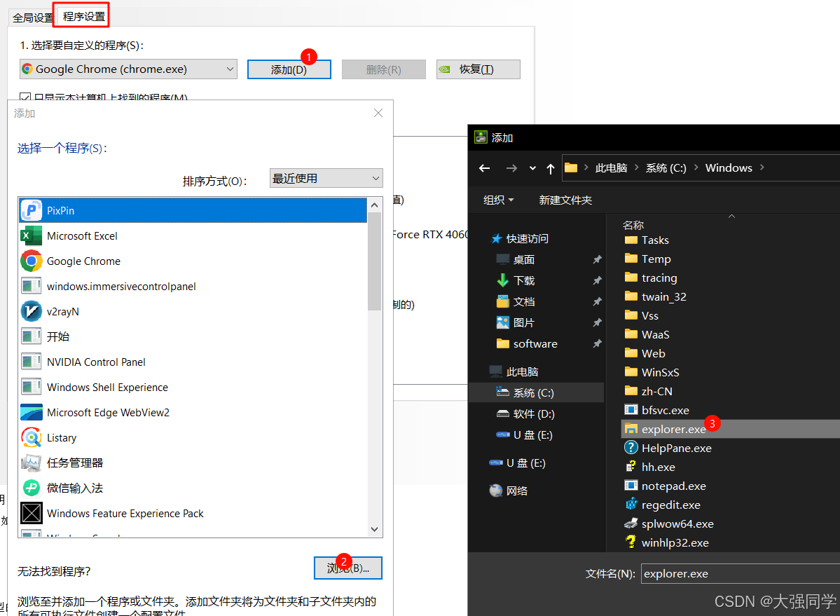
Task: Click 新建文件夹 in file dialog toolbar
Action: click(x=565, y=200)
